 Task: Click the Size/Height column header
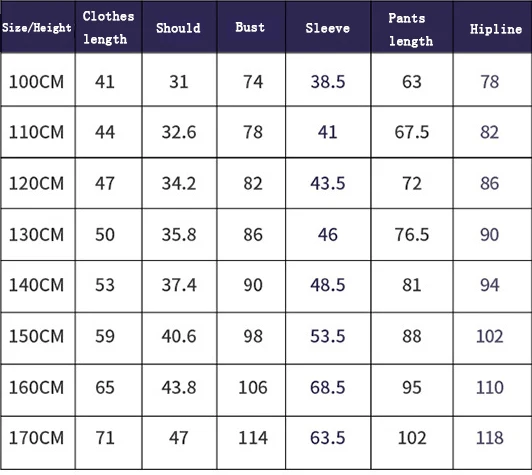tap(37, 27)
